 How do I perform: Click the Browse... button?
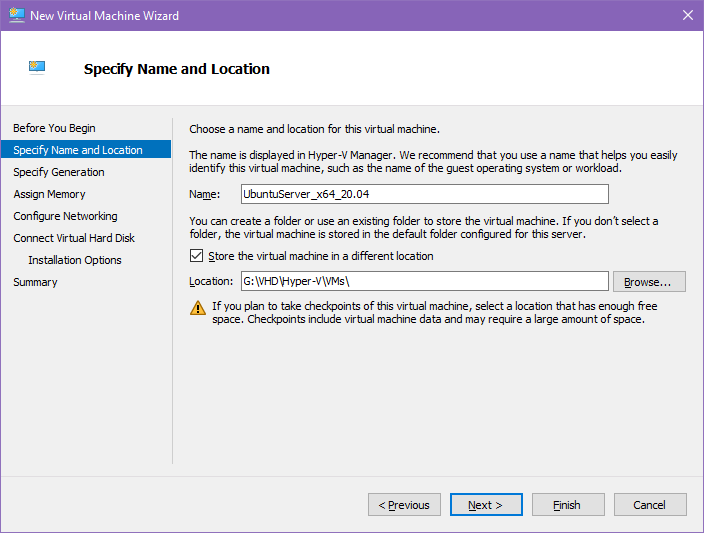[649, 282]
